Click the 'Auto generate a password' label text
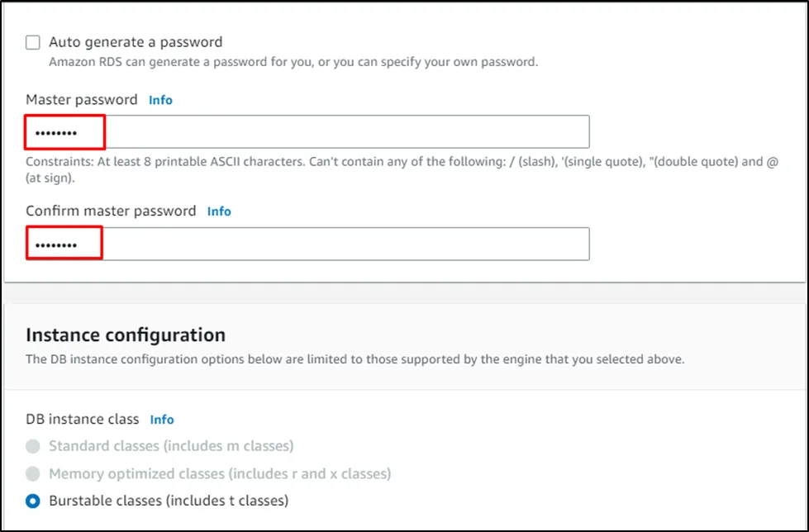The width and height of the screenshot is (809, 532). 136,42
